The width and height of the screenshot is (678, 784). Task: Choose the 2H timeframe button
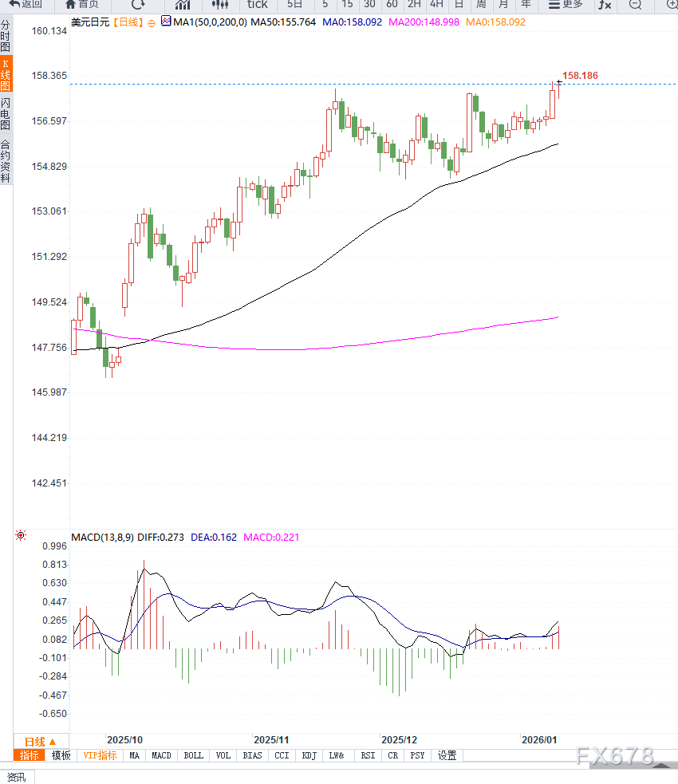point(414,5)
